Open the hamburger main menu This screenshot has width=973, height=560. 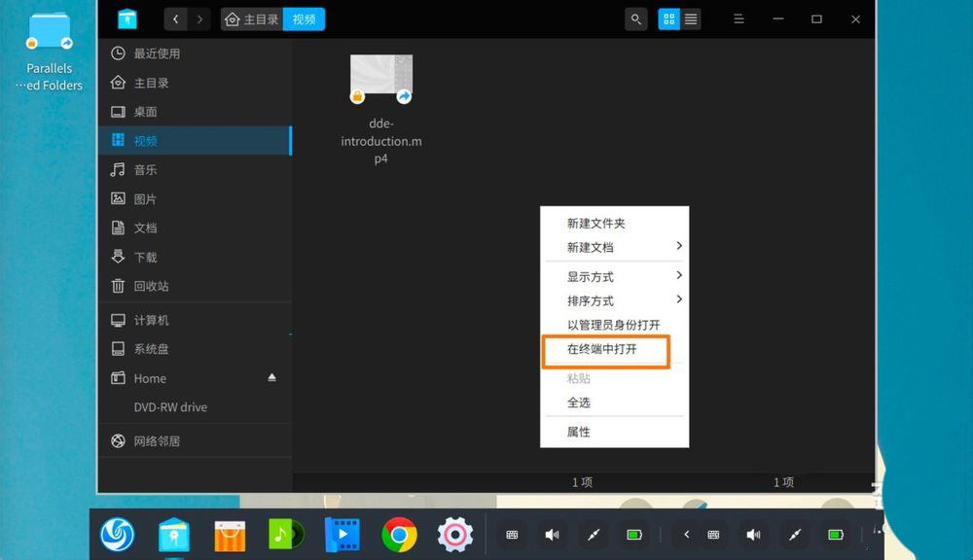click(x=739, y=18)
